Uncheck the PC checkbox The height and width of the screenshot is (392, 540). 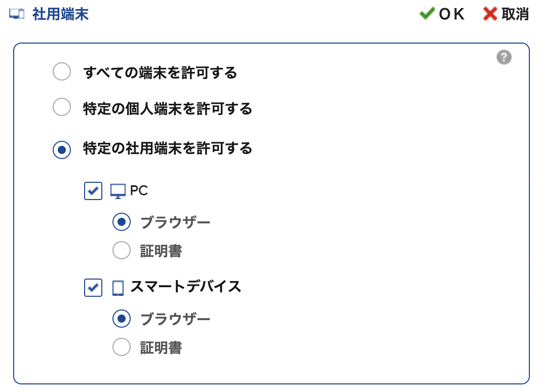93,191
